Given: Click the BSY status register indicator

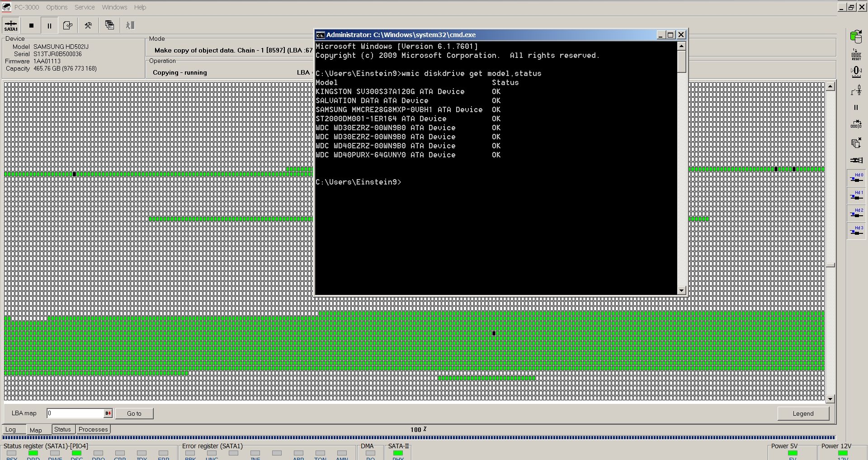Looking at the screenshot, I should (12, 453).
